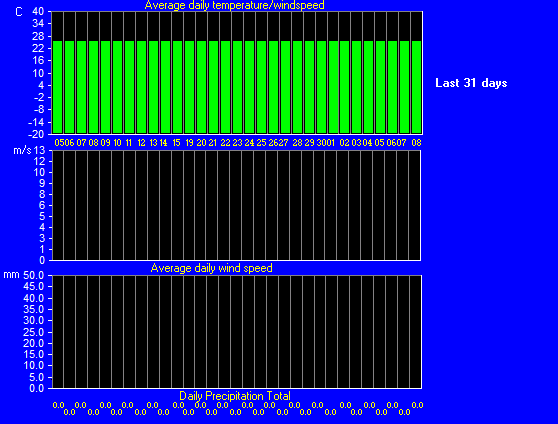Click the 40 tick on temperature axis
Screen dimensions: 558x424
pyautogui.click(x=38, y=11)
